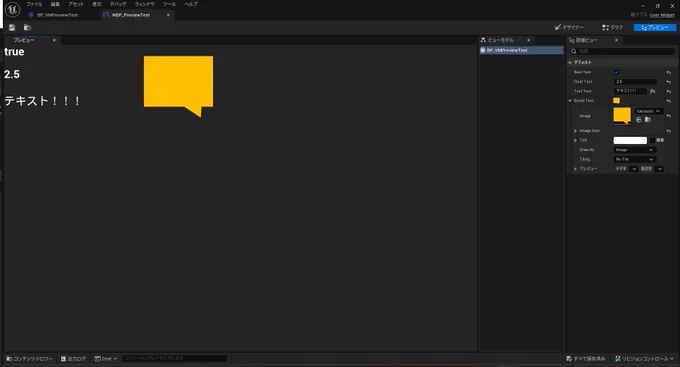Click the search magnifier in details panel

[x=573, y=52]
